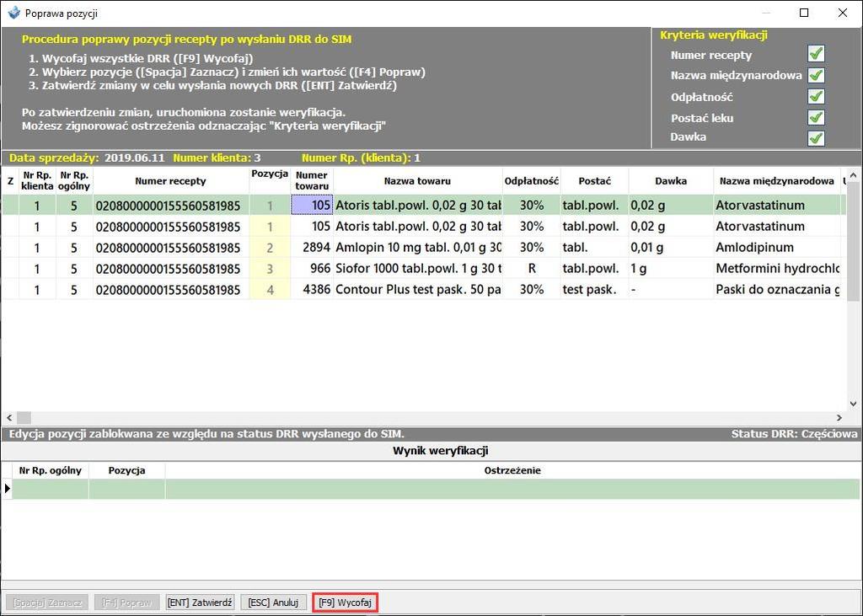The width and height of the screenshot is (863, 616).
Task: Click product number 966
Action: point(312,269)
